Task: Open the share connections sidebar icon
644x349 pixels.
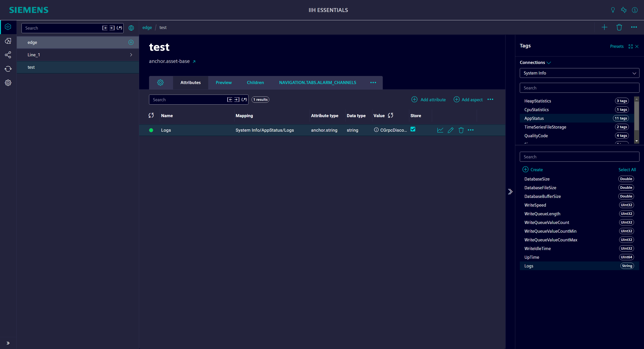Action: pyautogui.click(x=8, y=55)
